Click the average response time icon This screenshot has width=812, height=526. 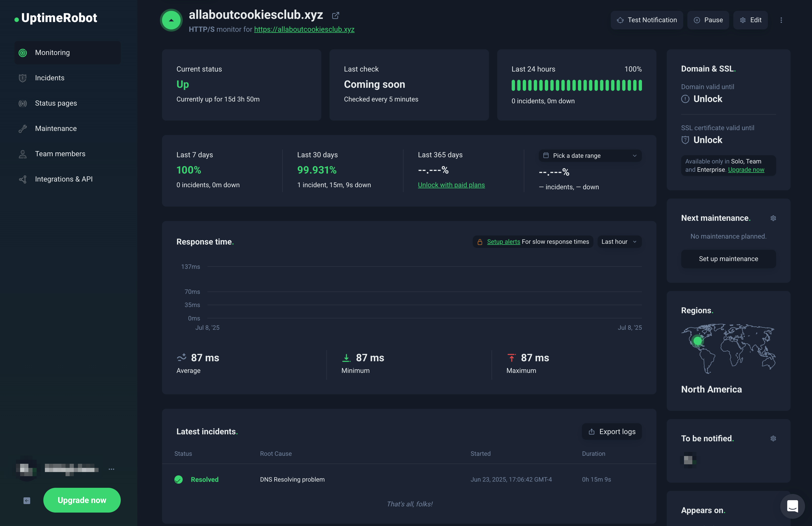pos(181,357)
